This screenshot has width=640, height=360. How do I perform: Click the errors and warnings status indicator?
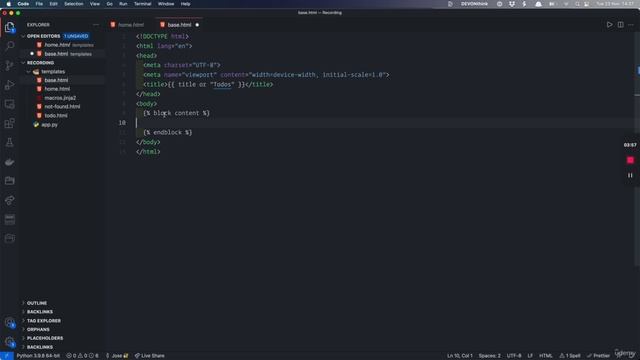tap(83, 356)
